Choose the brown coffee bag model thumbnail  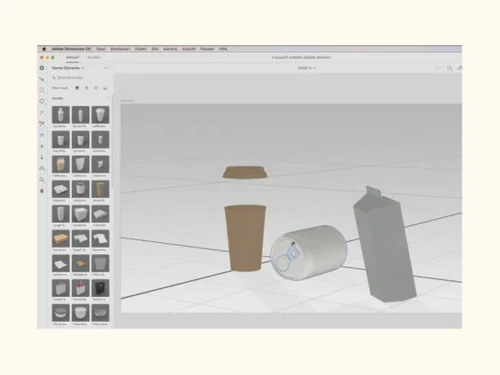tap(61, 164)
